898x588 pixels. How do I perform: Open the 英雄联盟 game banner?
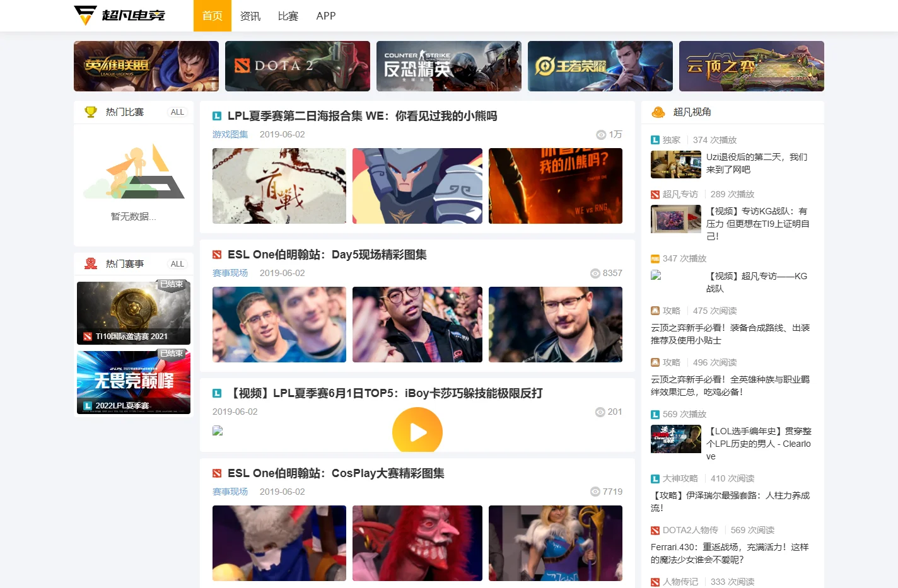tap(146, 66)
